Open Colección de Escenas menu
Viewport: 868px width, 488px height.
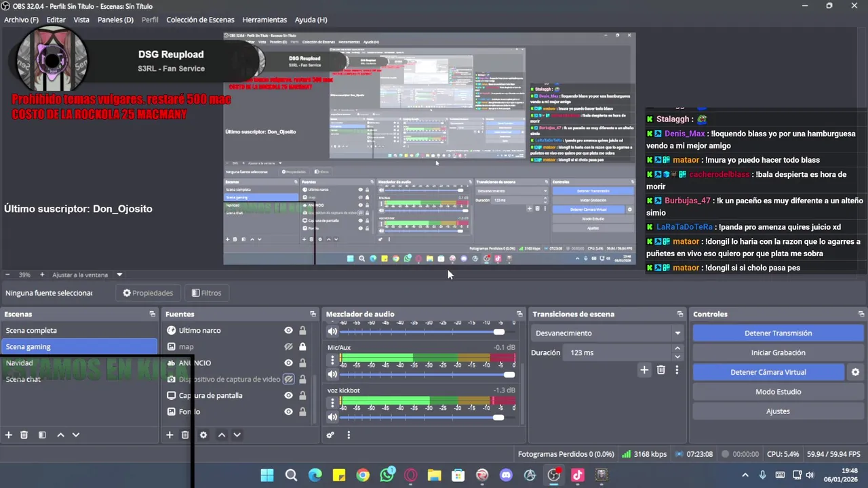point(200,20)
